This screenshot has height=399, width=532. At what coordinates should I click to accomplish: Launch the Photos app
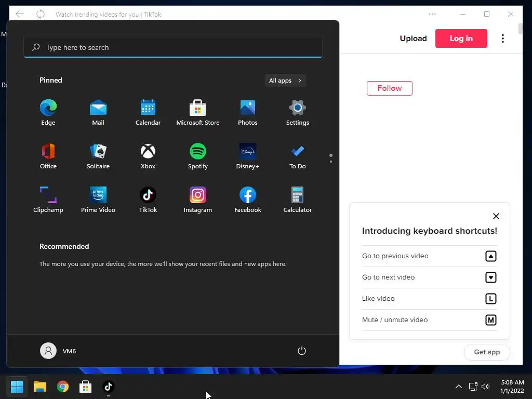[x=248, y=113]
